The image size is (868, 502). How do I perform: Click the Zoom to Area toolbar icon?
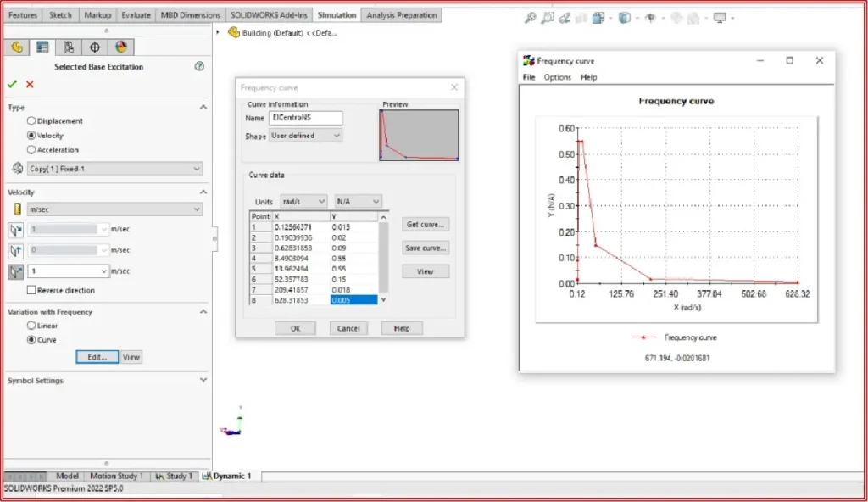547,16
